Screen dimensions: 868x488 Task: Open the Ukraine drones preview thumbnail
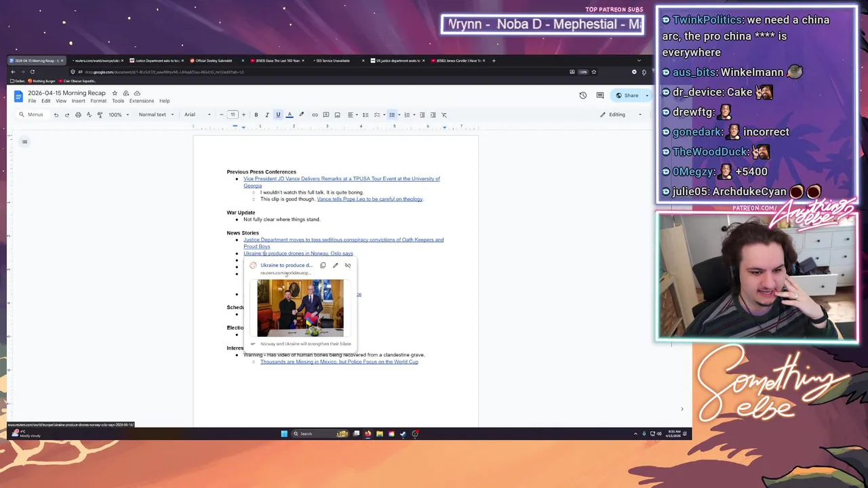point(300,308)
